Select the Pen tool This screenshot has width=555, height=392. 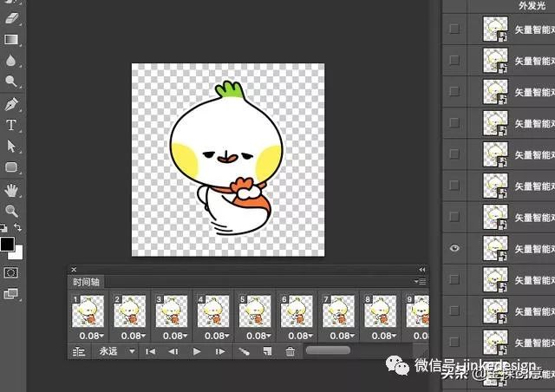(x=11, y=104)
